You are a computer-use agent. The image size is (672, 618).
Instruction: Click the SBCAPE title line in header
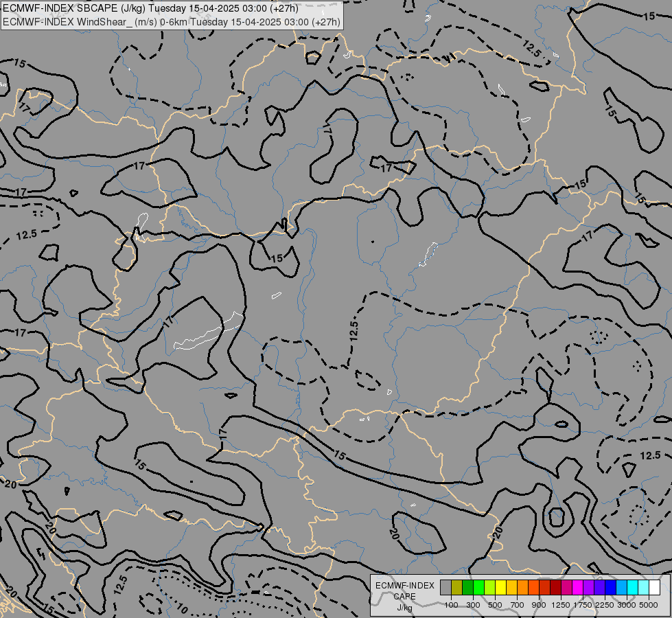pos(150,8)
